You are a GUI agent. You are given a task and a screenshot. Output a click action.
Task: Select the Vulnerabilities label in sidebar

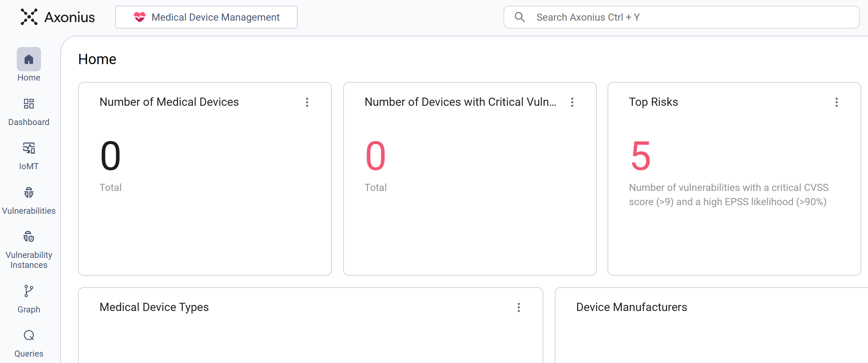click(x=29, y=211)
